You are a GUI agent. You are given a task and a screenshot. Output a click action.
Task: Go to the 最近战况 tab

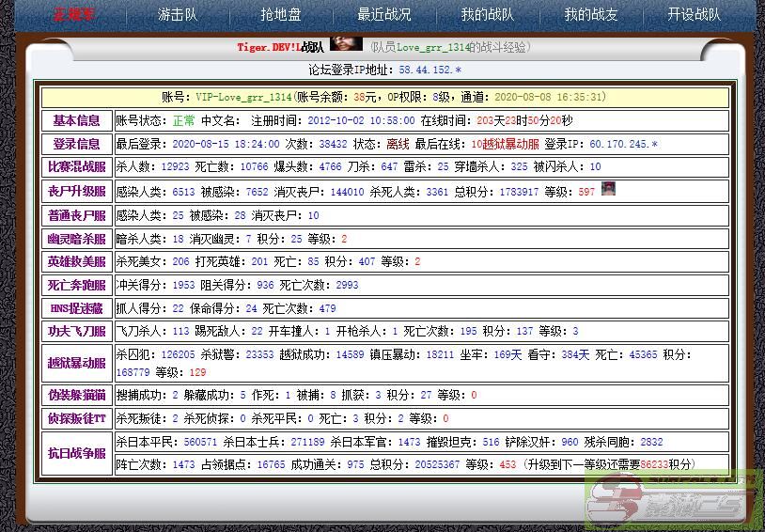(x=384, y=15)
